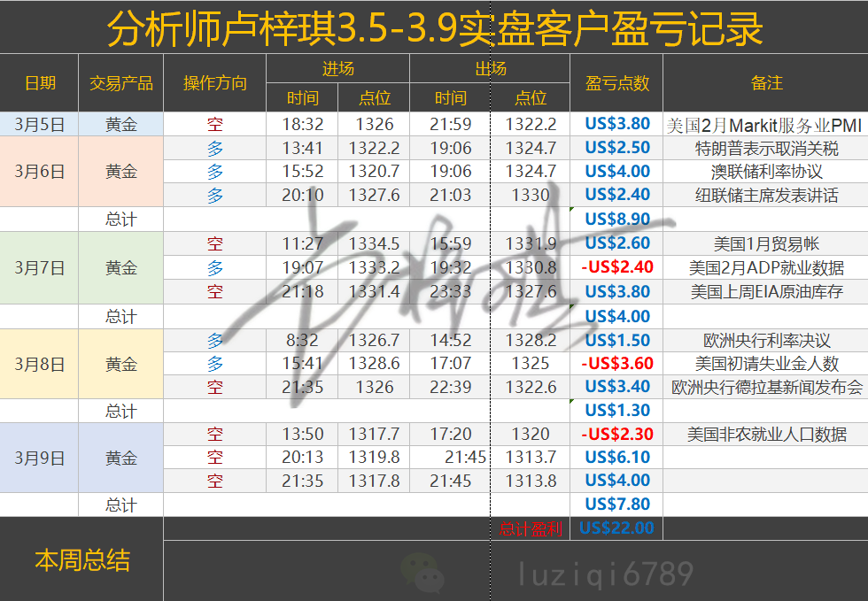Select the luziqi6789 watermark text
Screen dimensions: 868x601
click(x=605, y=574)
